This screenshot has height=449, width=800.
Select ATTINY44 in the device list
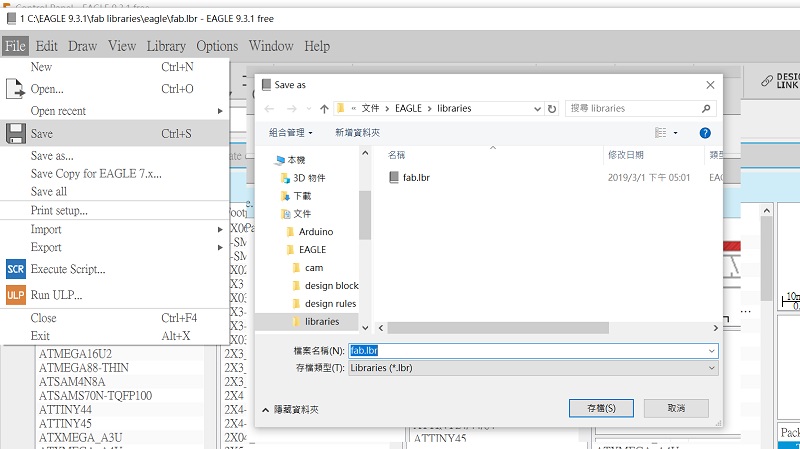tap(65, 410)
